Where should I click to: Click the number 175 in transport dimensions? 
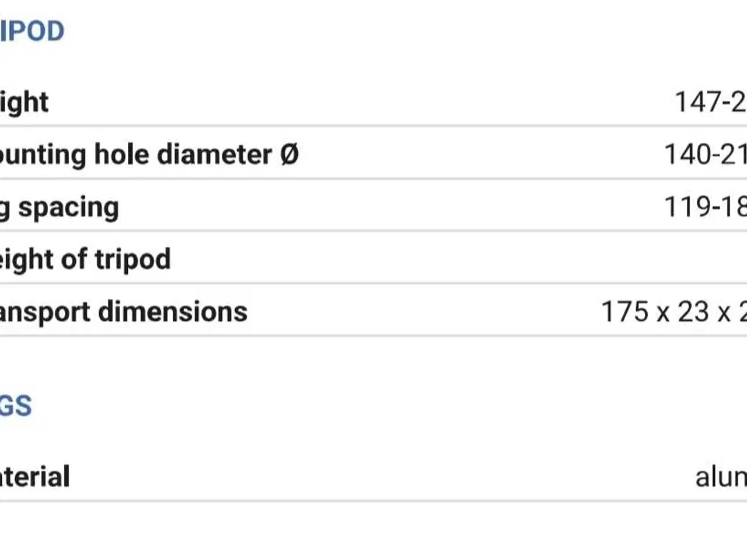coord(625,312)
